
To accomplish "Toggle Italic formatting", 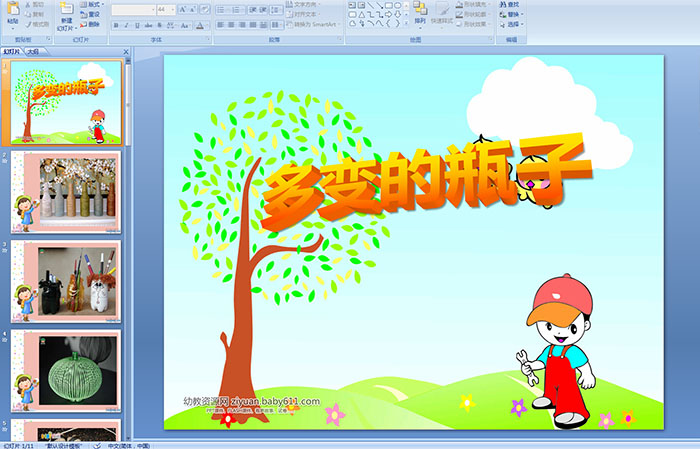I will click(126, 25).
